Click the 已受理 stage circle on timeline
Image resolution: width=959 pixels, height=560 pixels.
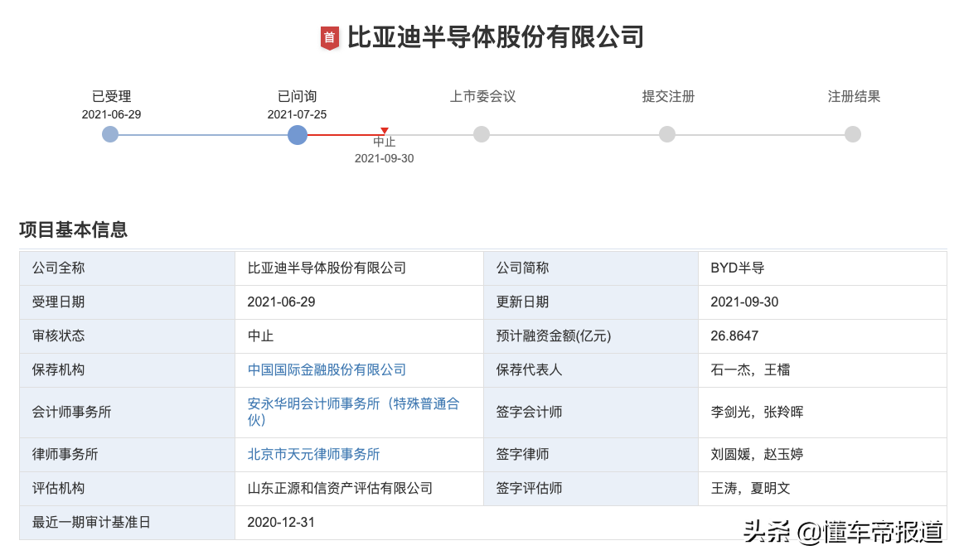click(x=110, y=134)
